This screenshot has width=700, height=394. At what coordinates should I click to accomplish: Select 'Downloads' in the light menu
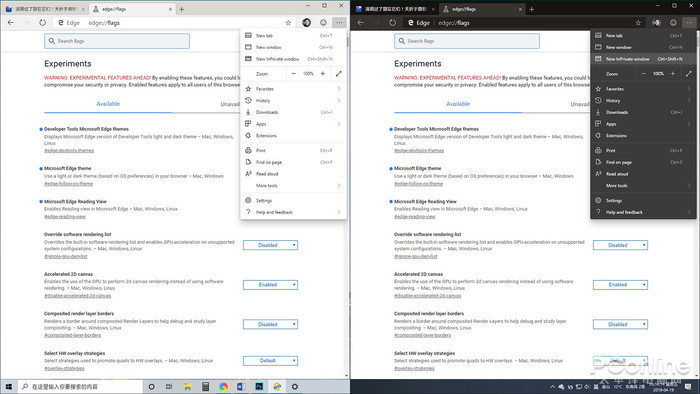(293, 112)
